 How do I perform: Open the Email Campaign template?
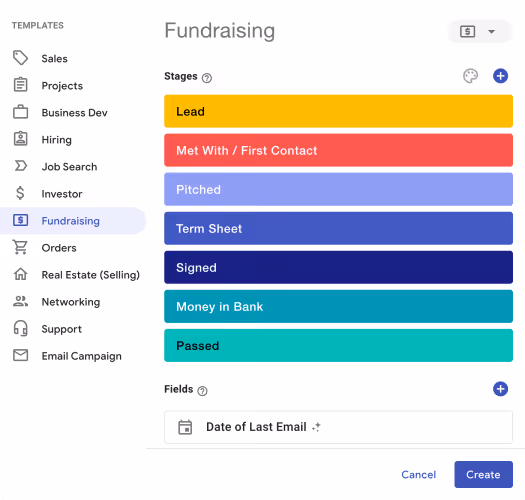click(x=73, y=356)
